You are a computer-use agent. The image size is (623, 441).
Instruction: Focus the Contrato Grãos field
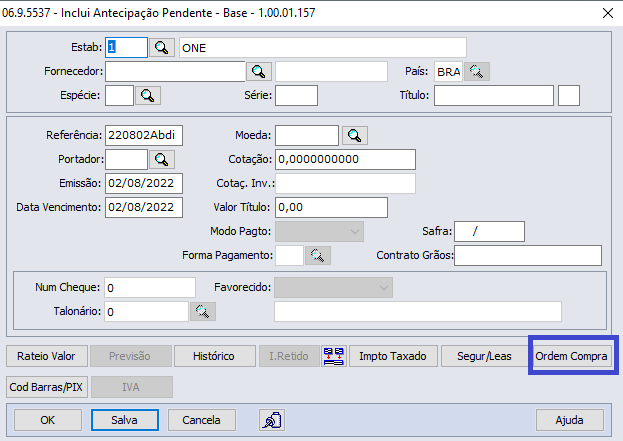528,255
